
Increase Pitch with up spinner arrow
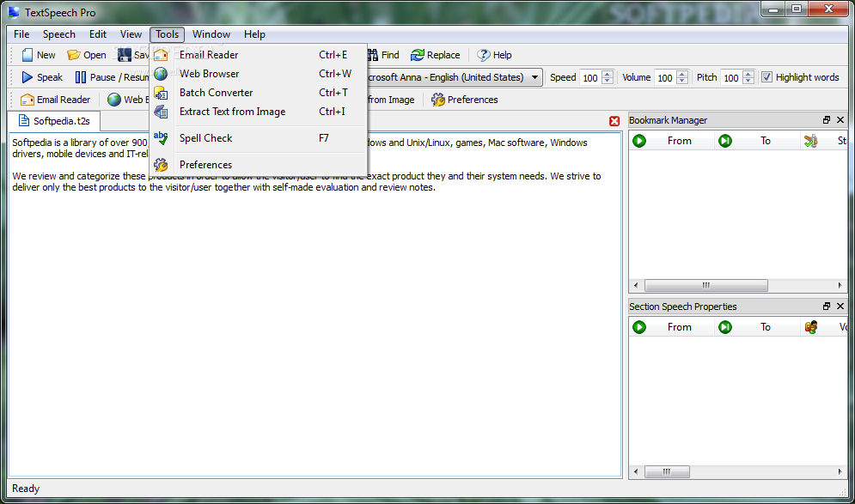(x=748, y=74)
